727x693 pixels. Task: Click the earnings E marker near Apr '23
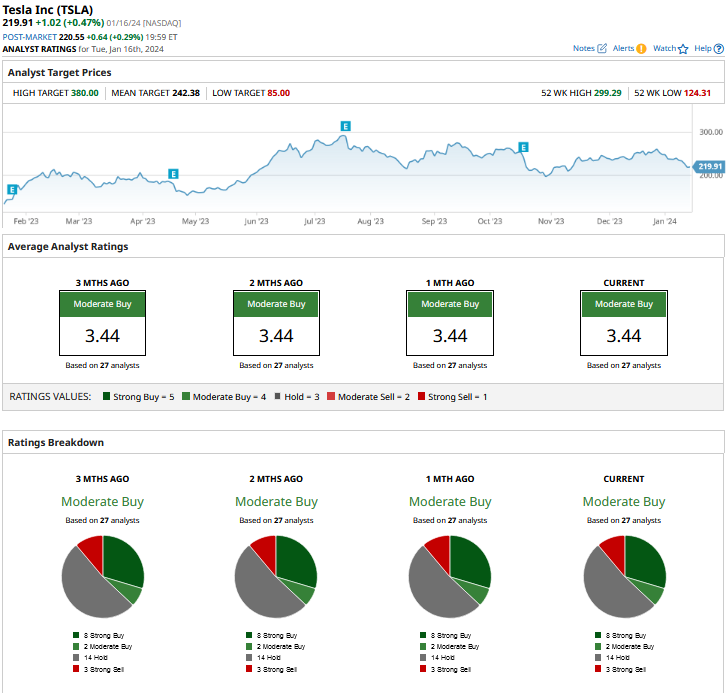pos(173,174)
